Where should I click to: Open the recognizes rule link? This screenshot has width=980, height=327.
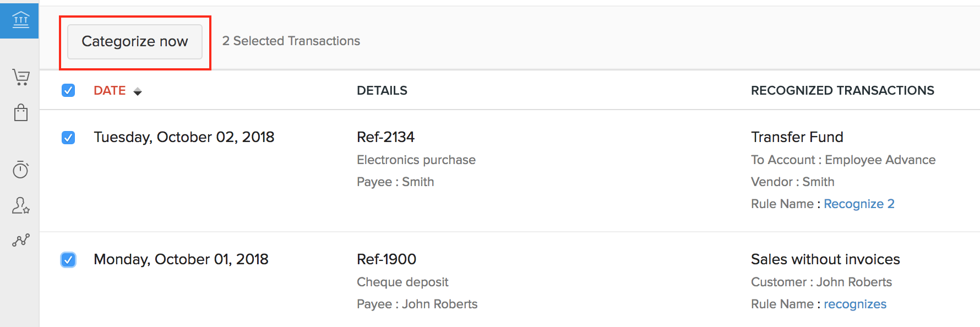tap(854, 304)
